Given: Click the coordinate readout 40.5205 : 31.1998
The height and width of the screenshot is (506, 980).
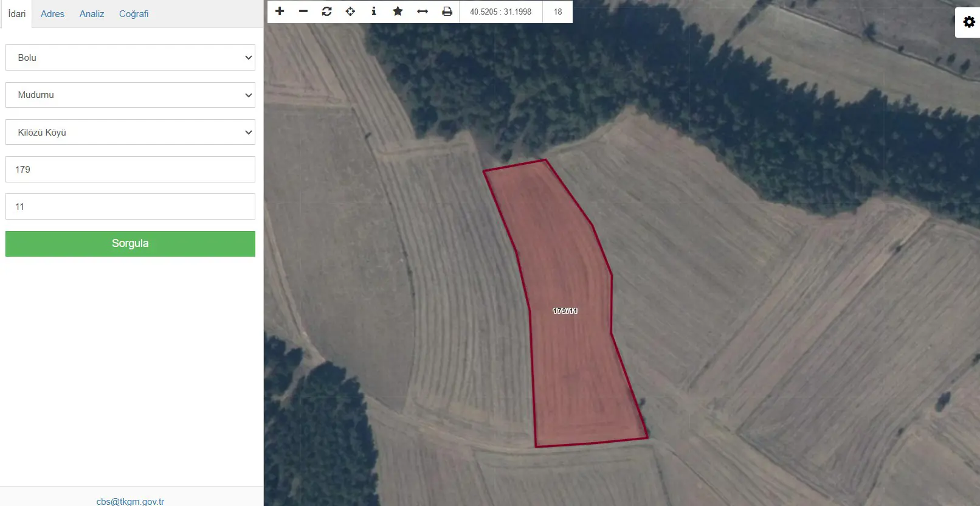Looking at the screenshot, I should 500,12.
